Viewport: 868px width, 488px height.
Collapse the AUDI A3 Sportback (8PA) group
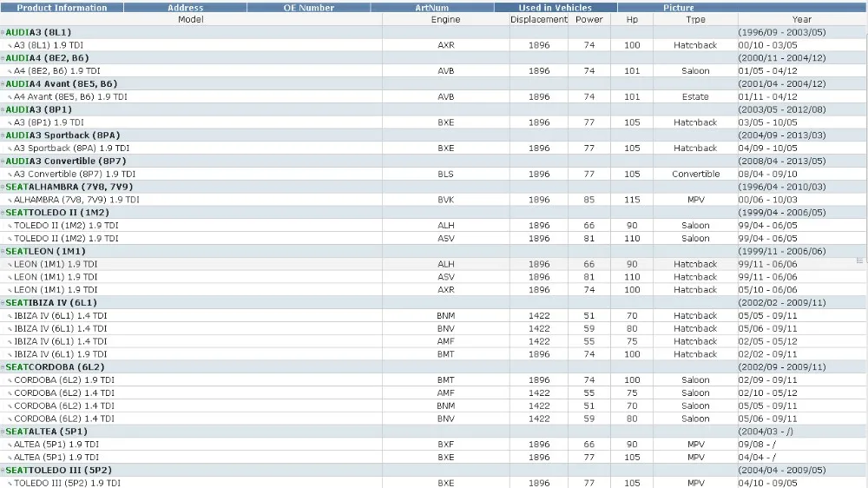[x=3, y=135]
